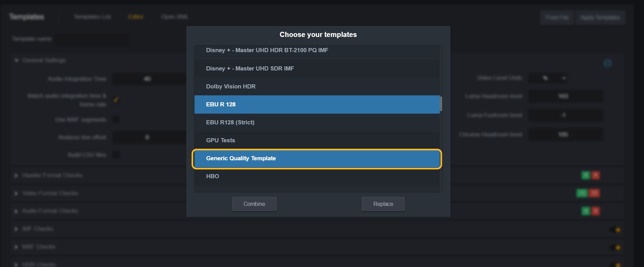
Task: Pick the EBU R128 (Strict) template
Action: [317, 122]
